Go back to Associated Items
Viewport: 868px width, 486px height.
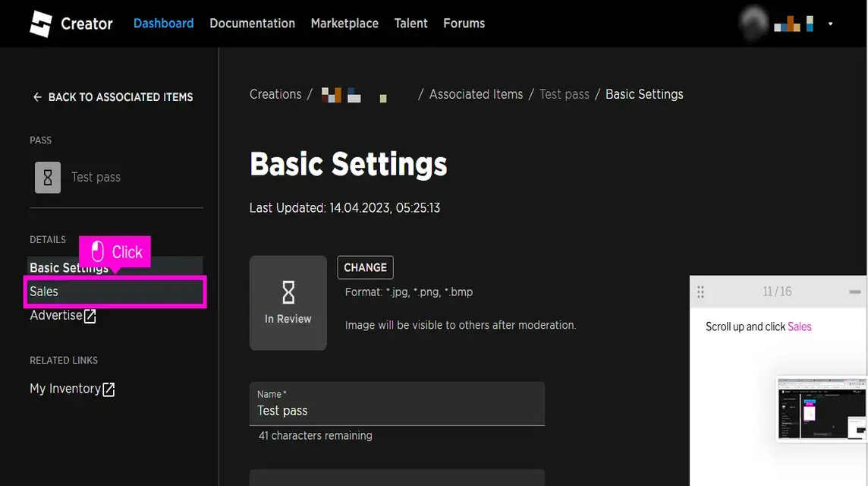point(114,96)
